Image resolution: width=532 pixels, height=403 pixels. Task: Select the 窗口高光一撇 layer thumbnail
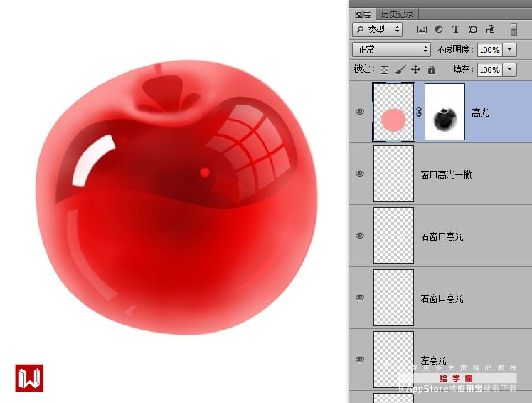[x=393, y=174]
